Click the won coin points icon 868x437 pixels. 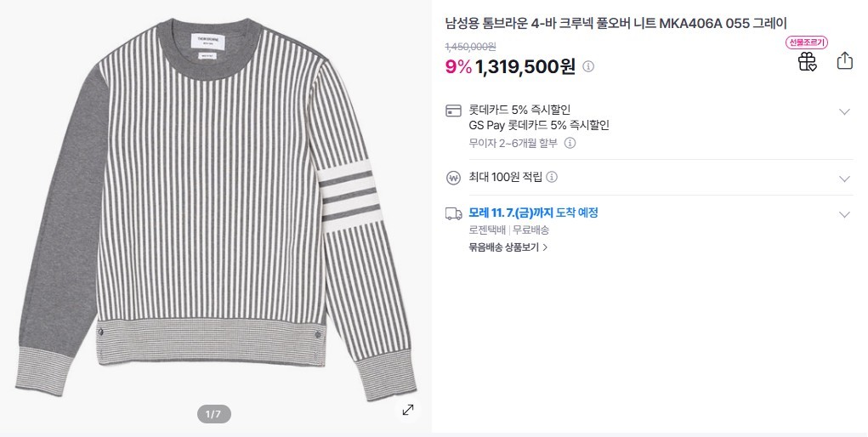(x=454, y=178)
